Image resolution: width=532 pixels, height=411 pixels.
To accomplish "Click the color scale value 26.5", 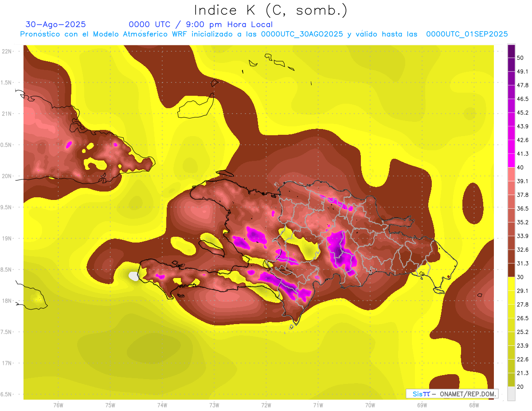I will tap(523, 318).
